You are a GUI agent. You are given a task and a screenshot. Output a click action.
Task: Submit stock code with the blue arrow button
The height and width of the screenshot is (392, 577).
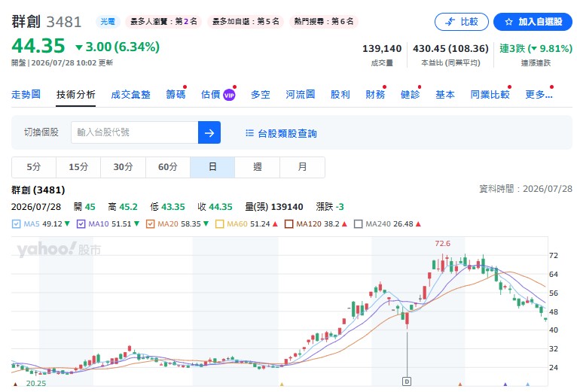coord(209,132)
